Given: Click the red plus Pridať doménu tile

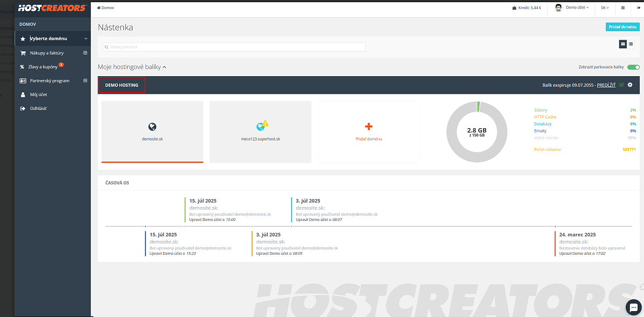Looking at the screenshot, I should [369, 131].
